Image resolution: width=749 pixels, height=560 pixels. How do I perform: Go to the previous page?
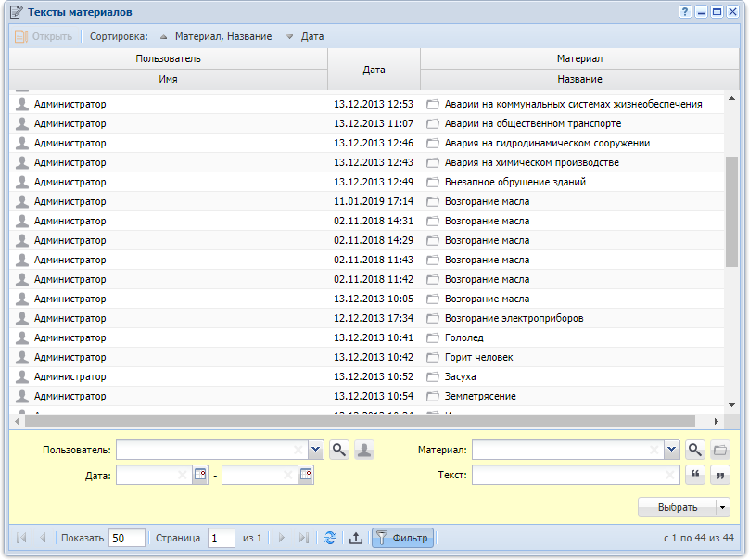43,538
